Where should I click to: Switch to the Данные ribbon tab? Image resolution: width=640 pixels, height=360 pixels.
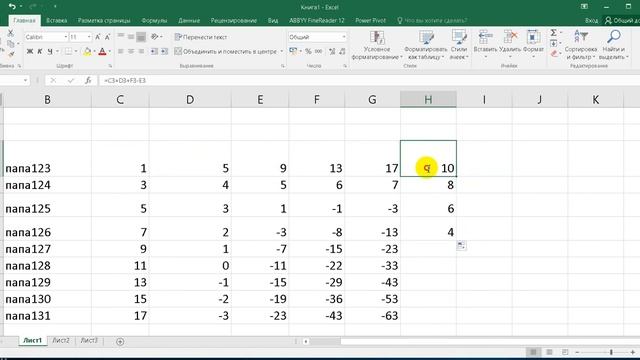(189, 20)
